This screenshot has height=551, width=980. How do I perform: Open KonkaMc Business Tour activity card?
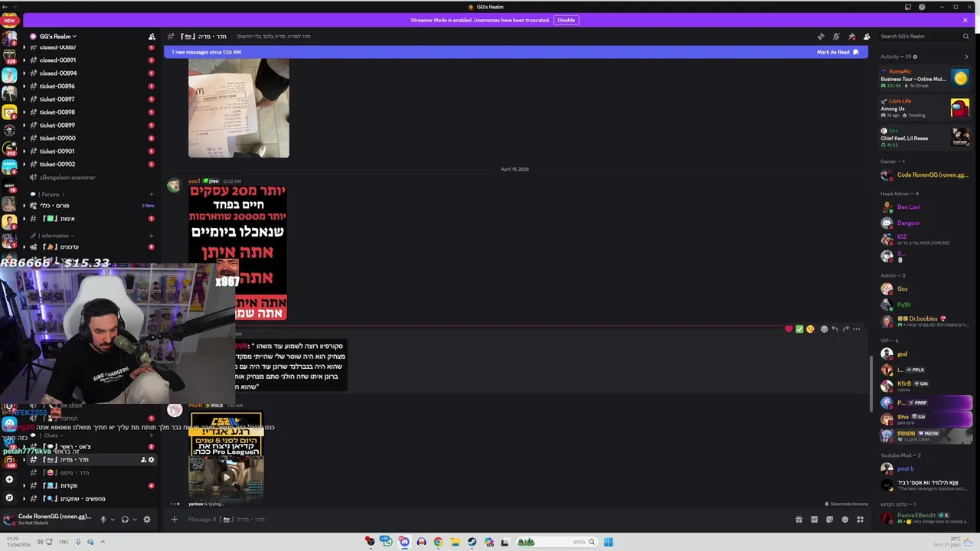click(x=925, y=78)
